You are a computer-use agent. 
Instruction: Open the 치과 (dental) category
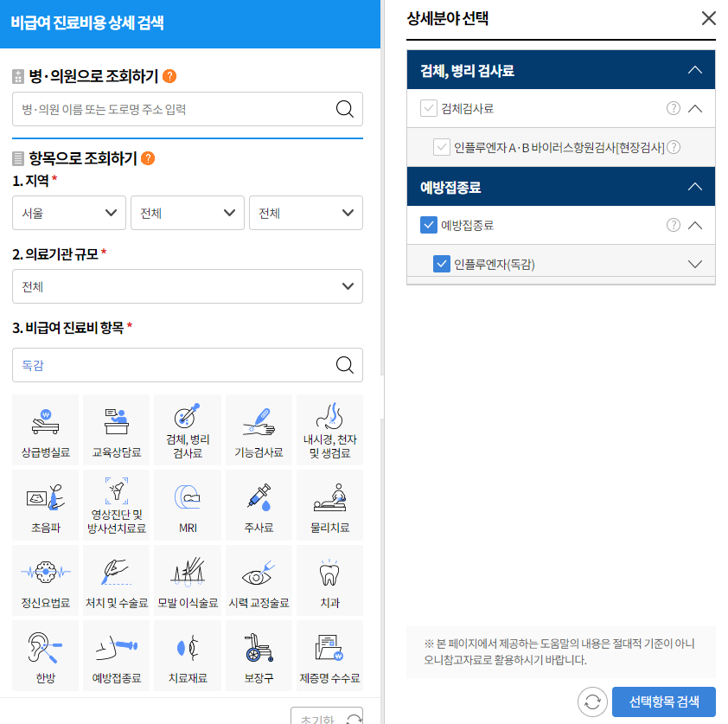pyautogui.click(x=329, y=580)
